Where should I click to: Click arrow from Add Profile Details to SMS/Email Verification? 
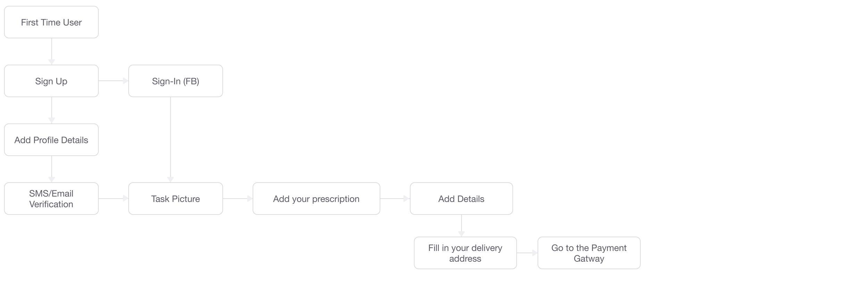click(x=52, y=169)
